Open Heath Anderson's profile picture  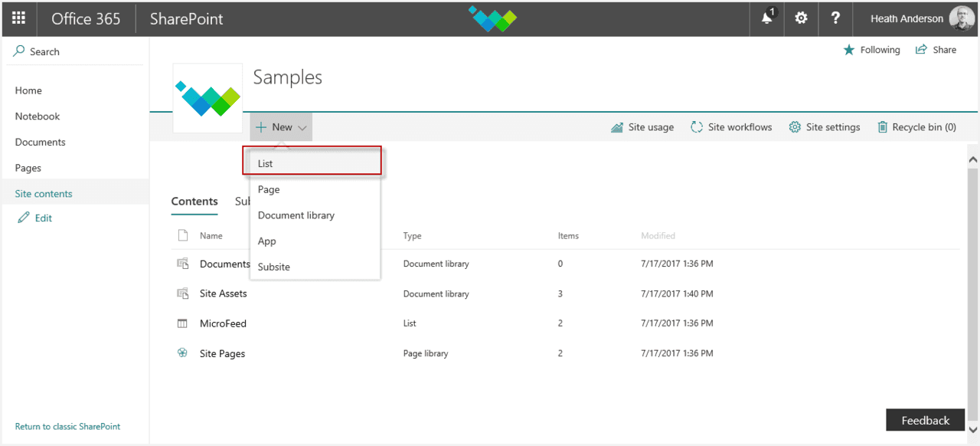[x=962, y=18]
